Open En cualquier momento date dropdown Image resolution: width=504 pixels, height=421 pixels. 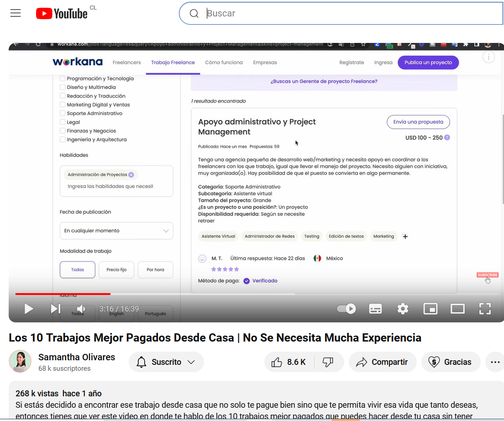116,231
